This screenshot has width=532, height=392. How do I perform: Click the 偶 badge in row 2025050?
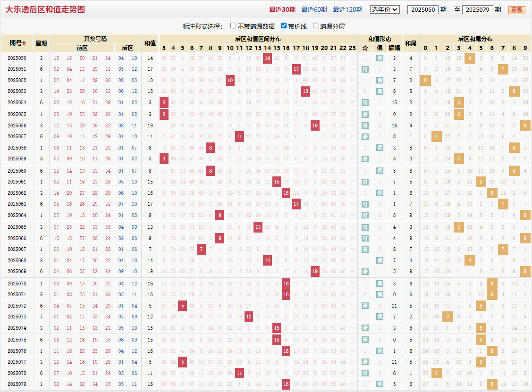[x=380, y=58]
